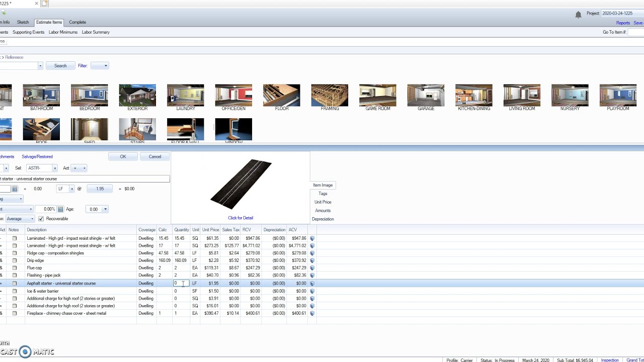Click the Go To Item # field
The image size is (644, 362).
coord(636,32)
